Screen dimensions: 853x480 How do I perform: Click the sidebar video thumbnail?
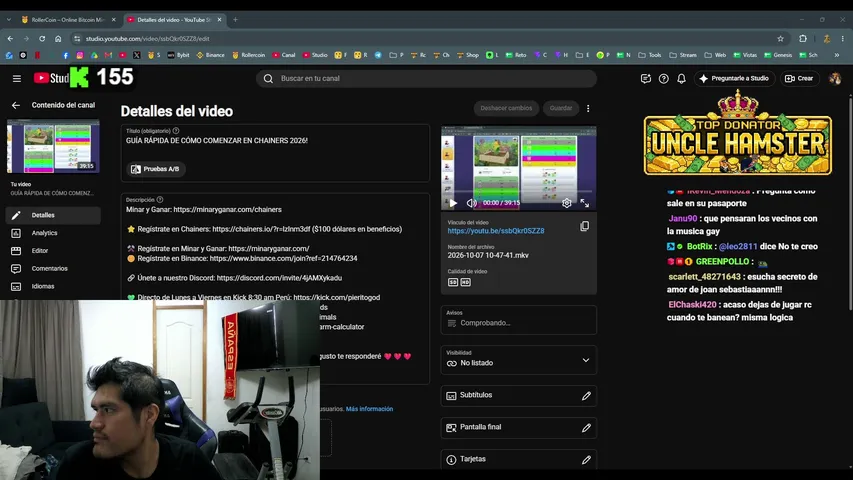[x=53, y=146]
